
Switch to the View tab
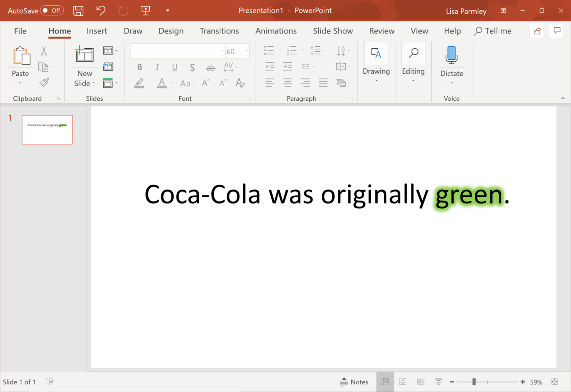point(419,31)
